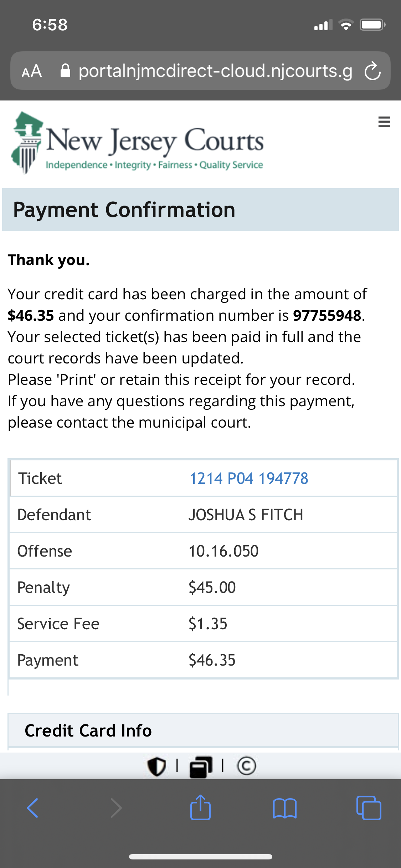Tap the Safari forward arrow

click(x=116, y=807)
